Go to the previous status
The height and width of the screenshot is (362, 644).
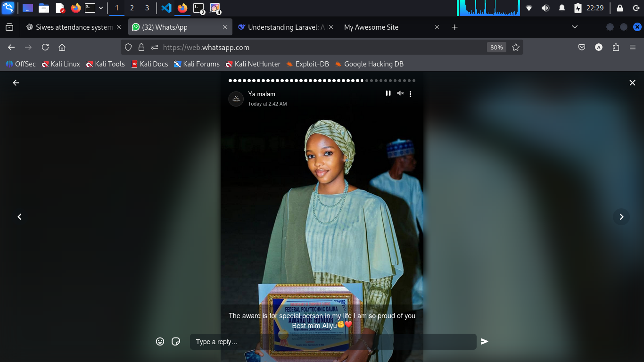pos(19,217)
